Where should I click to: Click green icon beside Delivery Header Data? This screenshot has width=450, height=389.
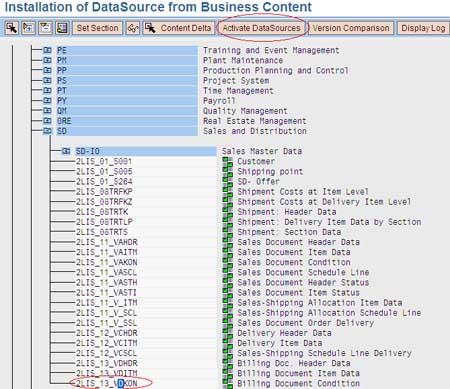click(x=228, y=333)
